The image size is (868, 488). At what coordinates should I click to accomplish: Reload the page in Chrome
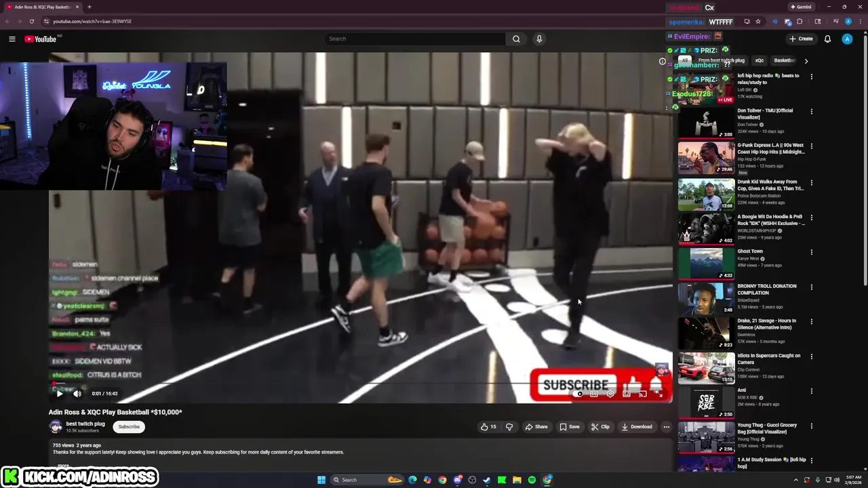coord(31,21)
